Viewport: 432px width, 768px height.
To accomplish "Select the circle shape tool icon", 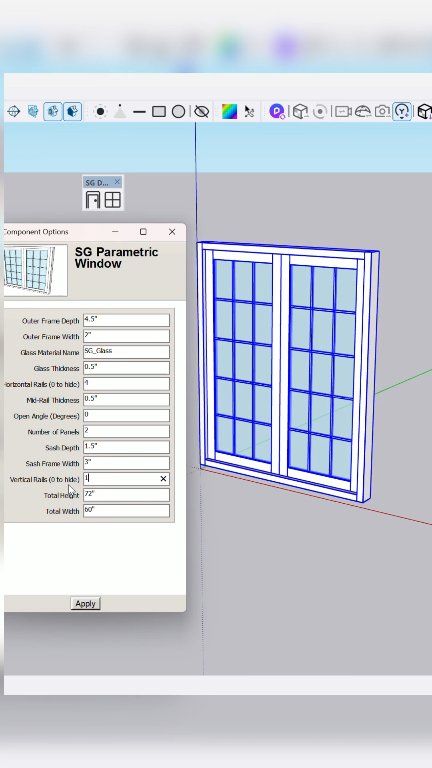I will (178, 112).
